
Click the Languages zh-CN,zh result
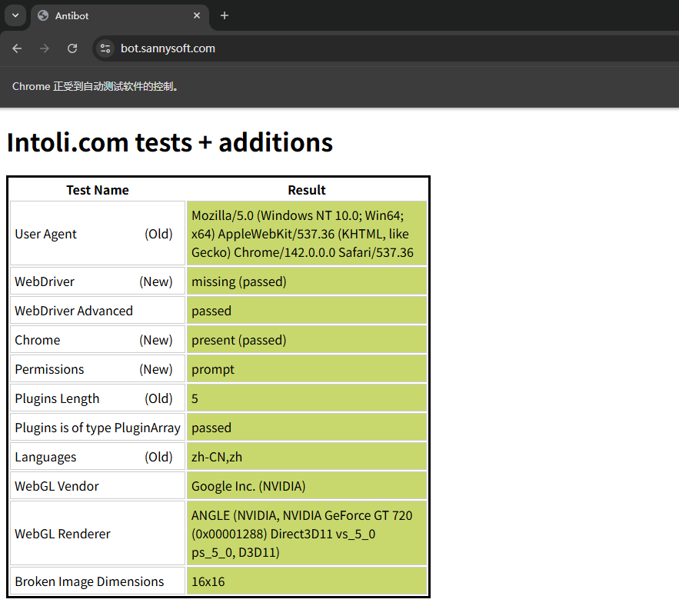coord(306,457)
